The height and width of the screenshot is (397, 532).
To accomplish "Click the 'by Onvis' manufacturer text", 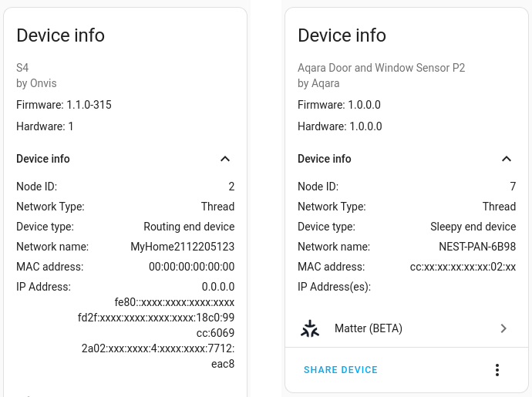I will point(36,83).
